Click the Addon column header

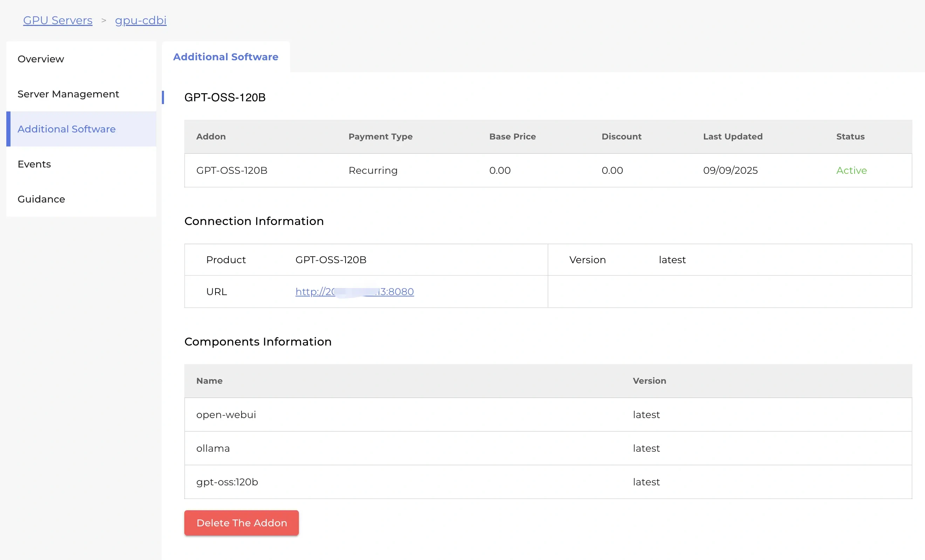coord(211,136)
